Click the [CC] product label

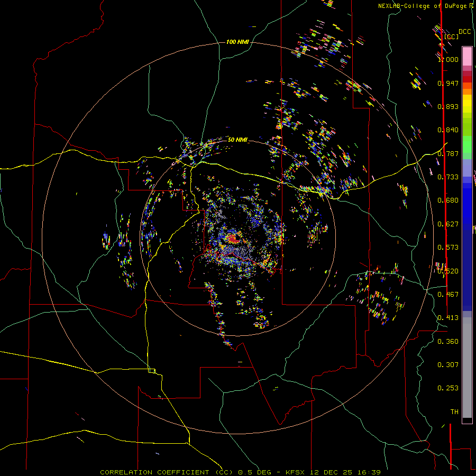click(x=451, y=36)
